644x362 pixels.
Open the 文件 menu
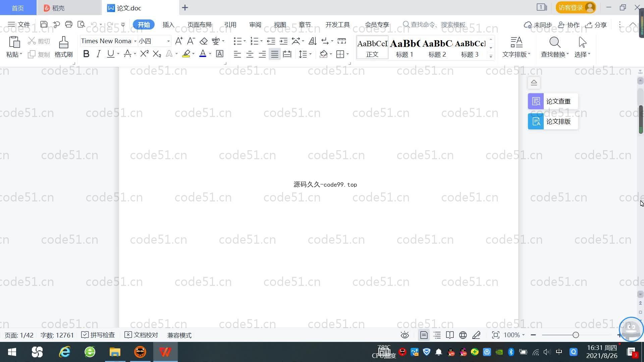pos(19,24)
